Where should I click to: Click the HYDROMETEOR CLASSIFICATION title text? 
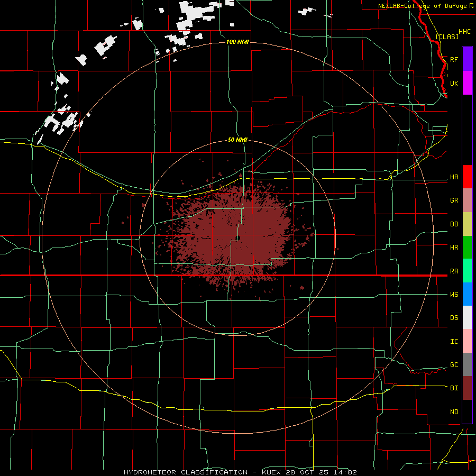(x=186, y=472)
